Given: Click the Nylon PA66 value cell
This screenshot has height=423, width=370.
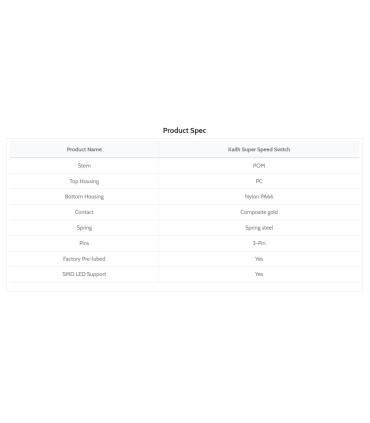Looking at the screenshot, I should [x=259, y=196].
